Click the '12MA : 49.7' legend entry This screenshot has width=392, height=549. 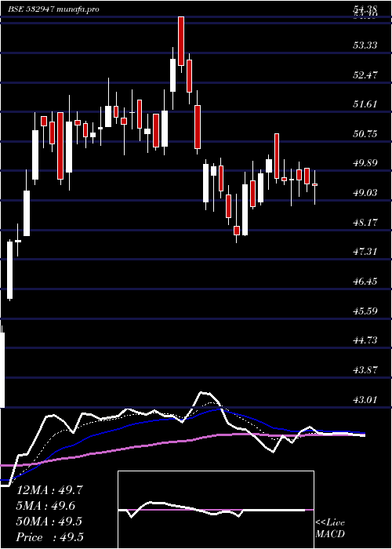pyautogui.click(x=49, y=490)
